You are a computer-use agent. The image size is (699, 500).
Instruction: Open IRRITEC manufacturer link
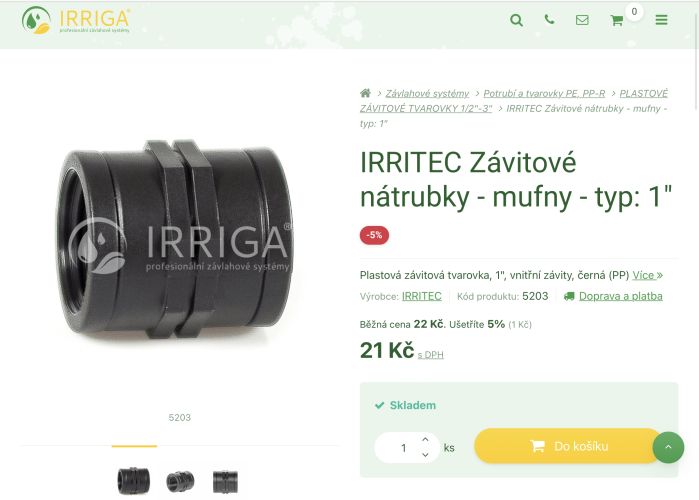421,296
